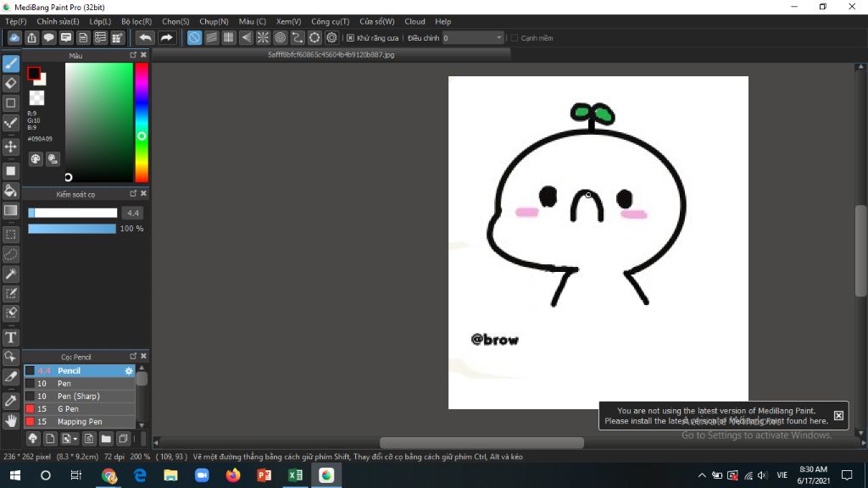The image size is (868, 488).
Task: Open the Cloud menu
Action: [x=415, y=21]
